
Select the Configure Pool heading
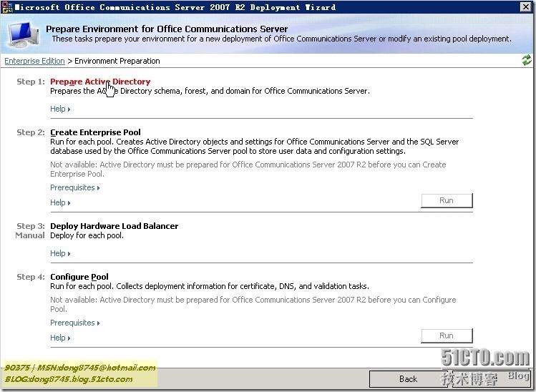coord(79,277)
